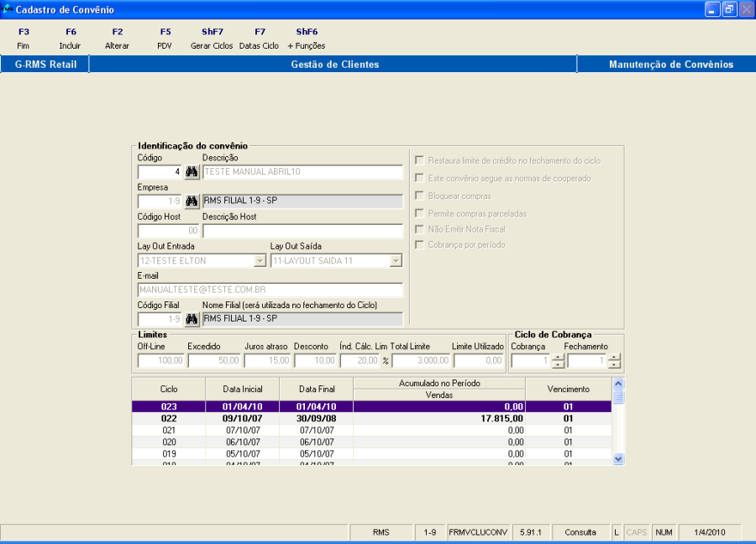This screenshot has height=544, width=756.
Task: Click the Juros atraso field
Action: [267, 360]
